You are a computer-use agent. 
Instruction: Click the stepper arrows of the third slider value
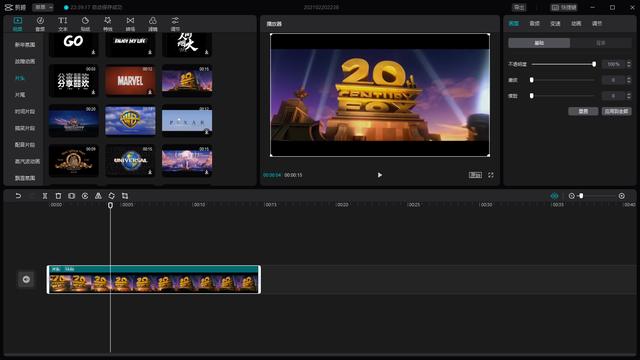[629, 96]
